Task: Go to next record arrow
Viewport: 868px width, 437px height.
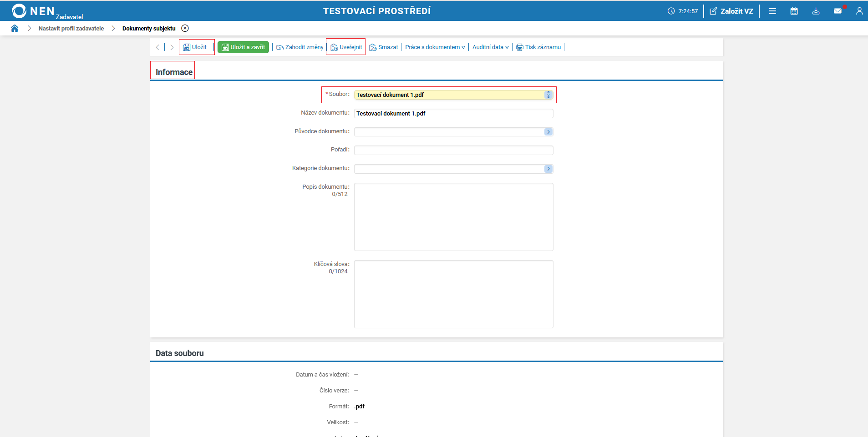Action: pyautogui.click(x=172, y=47)
